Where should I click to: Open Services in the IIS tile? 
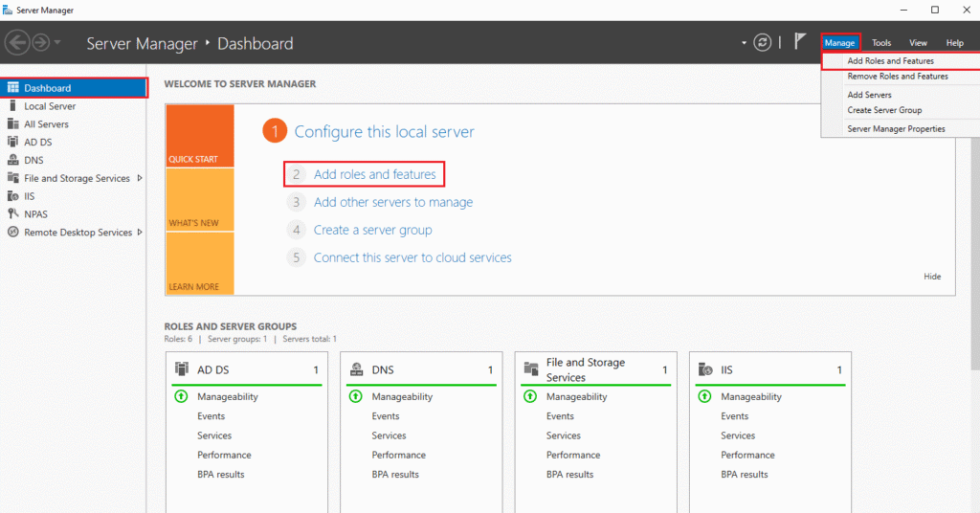click(738, 435)
